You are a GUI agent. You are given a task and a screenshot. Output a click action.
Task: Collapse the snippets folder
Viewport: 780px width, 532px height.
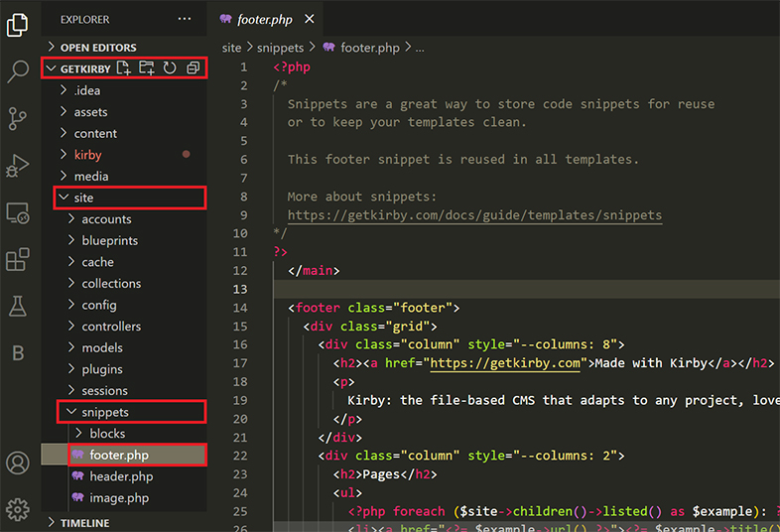point(124,412)
